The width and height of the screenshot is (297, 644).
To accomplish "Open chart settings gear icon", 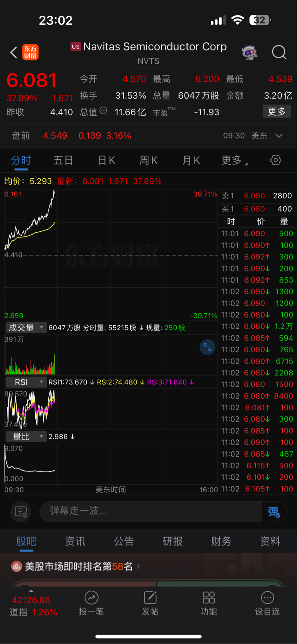I will click(x=275, y=160).
